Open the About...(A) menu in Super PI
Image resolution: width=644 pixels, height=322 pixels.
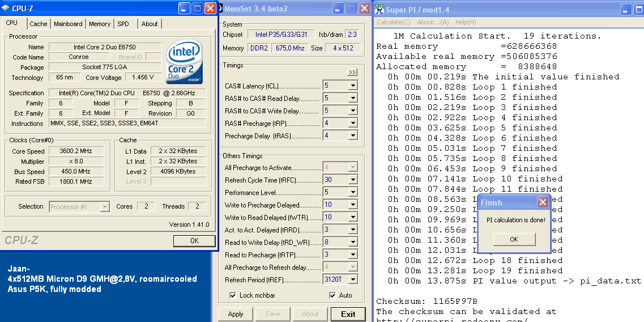(x=433, y=22)
